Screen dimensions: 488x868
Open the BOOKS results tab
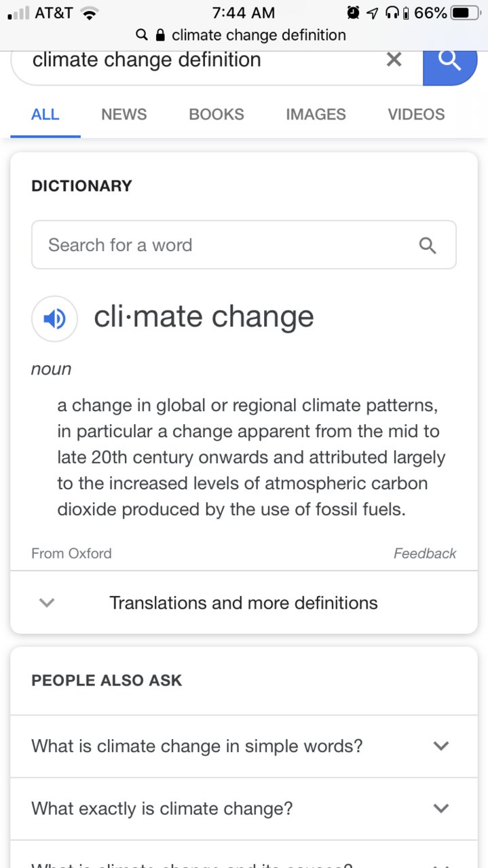pyautogui.click(x=217, y=115)
